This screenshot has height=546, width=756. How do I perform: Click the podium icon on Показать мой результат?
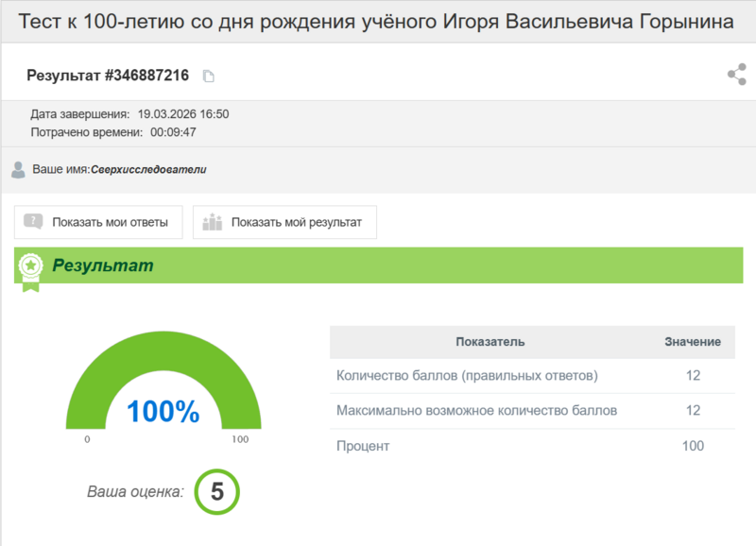[x=215, y=221]
